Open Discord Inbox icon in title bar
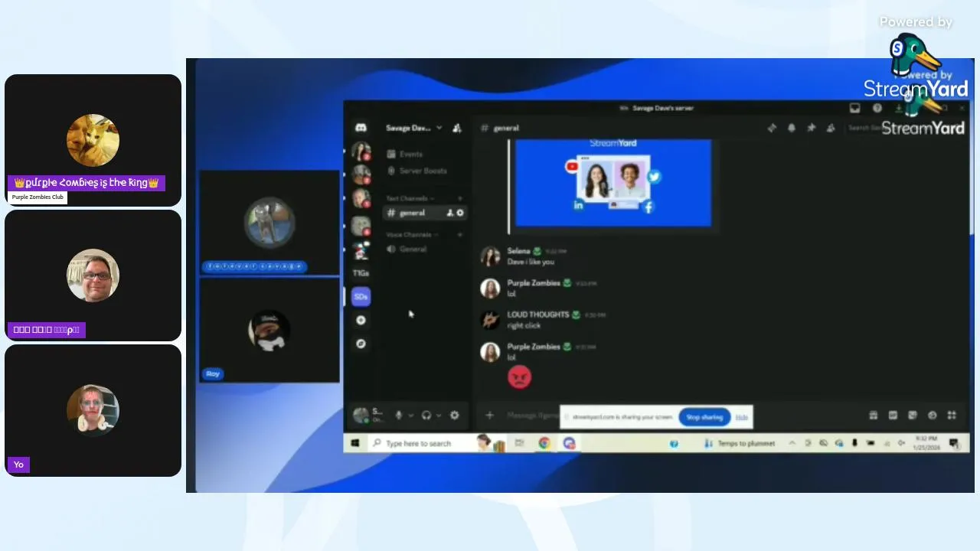 pyautogui.click(x=855, y=108)
